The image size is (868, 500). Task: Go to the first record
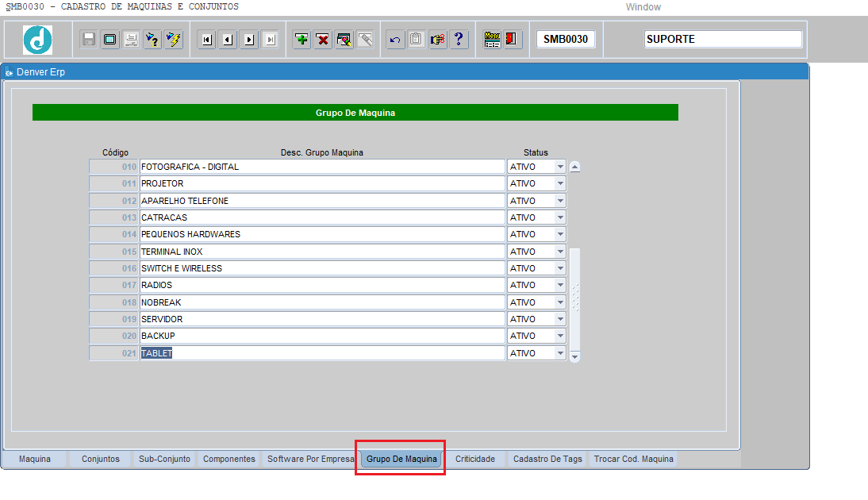207,40
